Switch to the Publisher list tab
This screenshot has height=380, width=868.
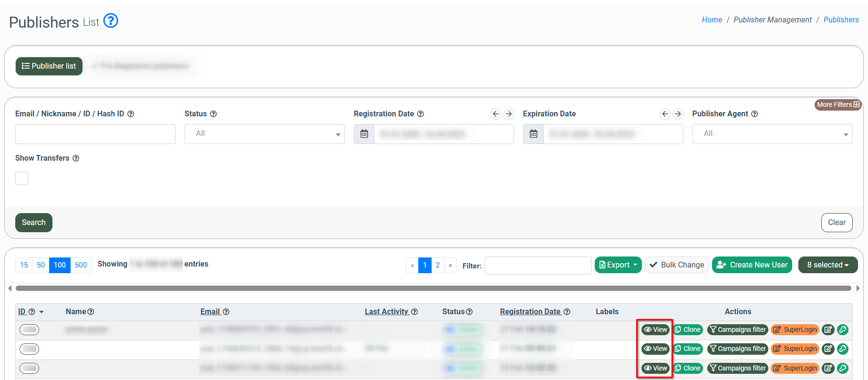pyautogui.click(x=49, y=66)
